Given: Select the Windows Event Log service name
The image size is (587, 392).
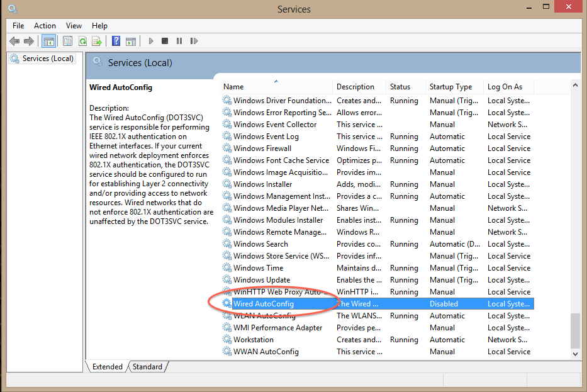Looking at the screenshot, I should click(266, 137).
